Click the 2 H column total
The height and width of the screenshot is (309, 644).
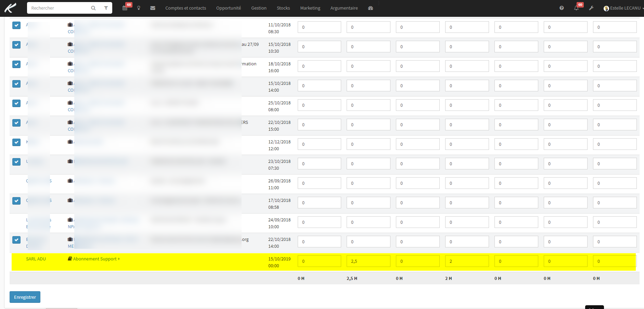(x=449, y=279)
